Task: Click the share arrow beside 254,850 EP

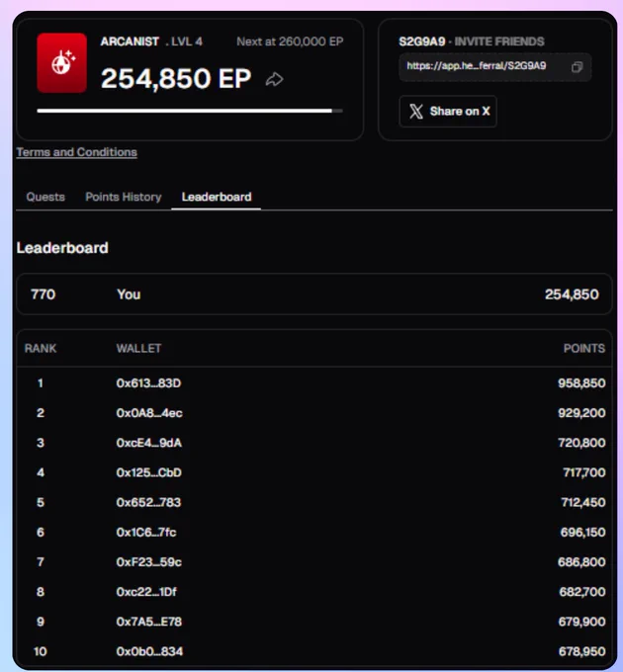Action: (x=275, y=79)
